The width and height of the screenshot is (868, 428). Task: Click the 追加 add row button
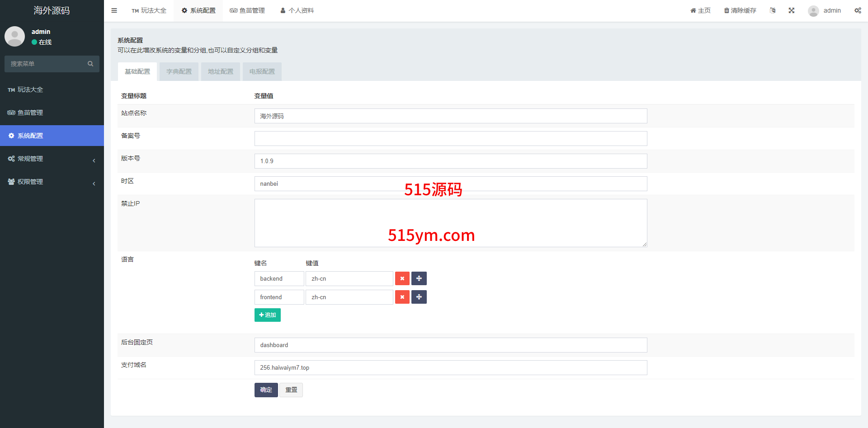268,315
